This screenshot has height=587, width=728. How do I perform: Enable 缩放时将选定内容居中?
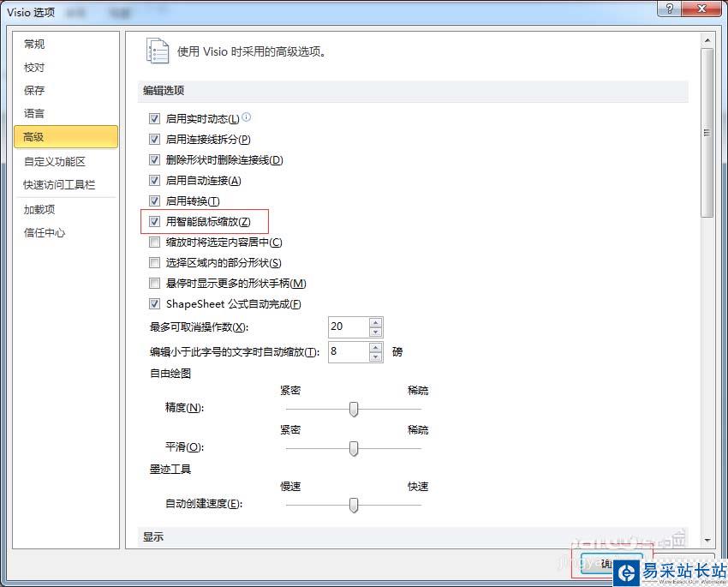pos(155,243)
